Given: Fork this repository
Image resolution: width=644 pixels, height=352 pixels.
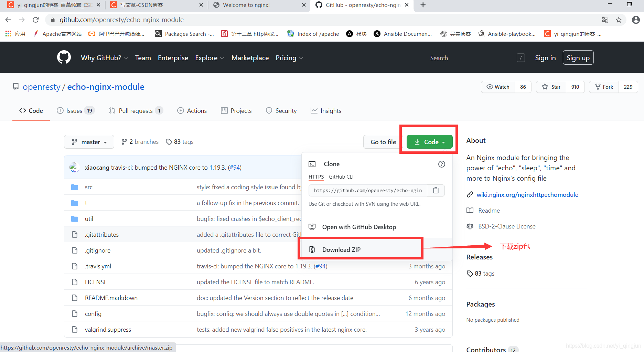Looking at the screenshot, I should tap(604, 87).
